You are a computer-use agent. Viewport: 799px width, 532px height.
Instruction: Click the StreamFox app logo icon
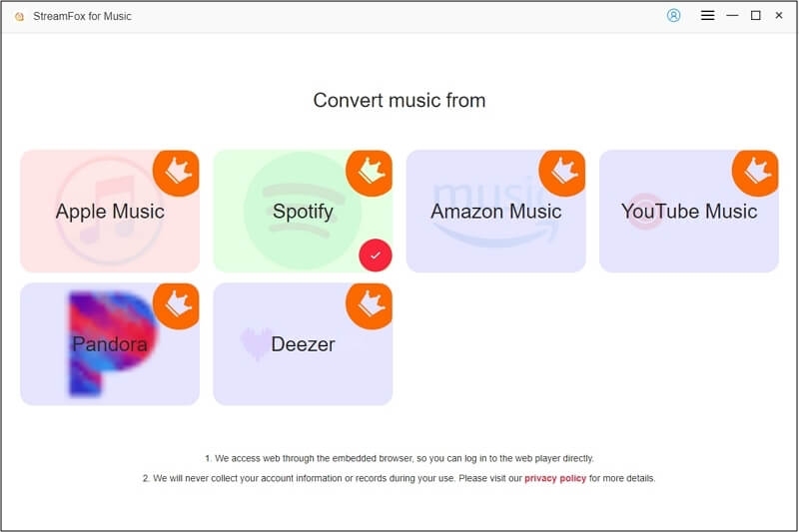[x=19, y=17]
